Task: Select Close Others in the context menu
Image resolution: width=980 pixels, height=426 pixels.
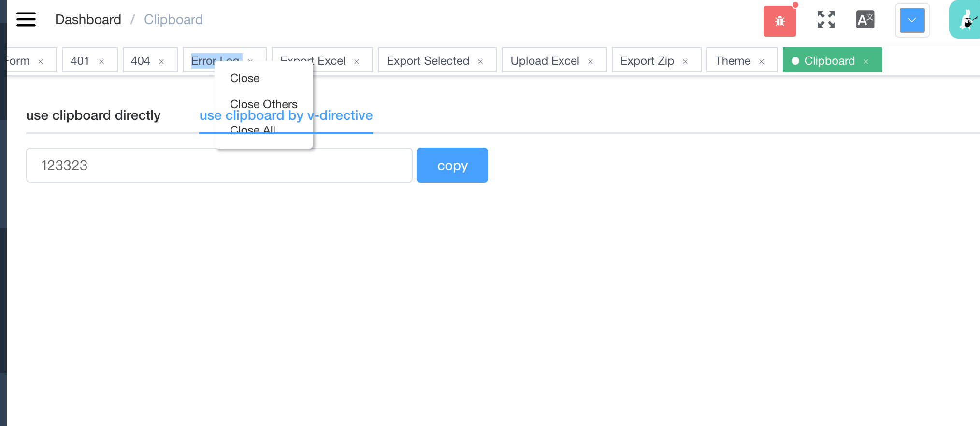Action: point(264,104)
